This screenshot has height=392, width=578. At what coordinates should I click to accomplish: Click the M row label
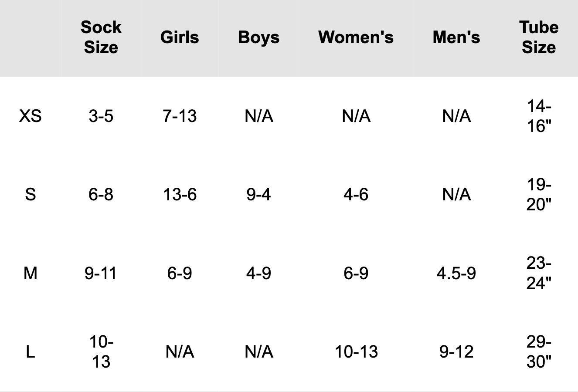(x=31, y=274)
